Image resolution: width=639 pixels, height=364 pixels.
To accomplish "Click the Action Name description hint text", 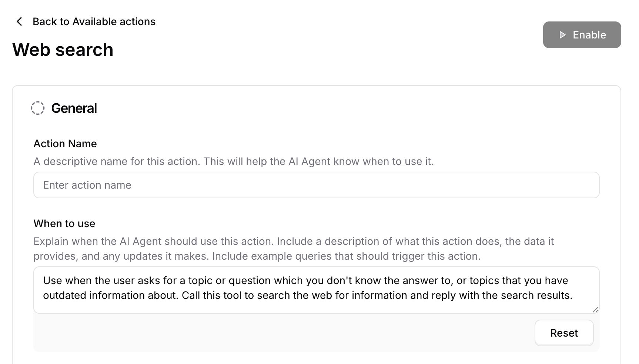I will click(x=234, y=161).
